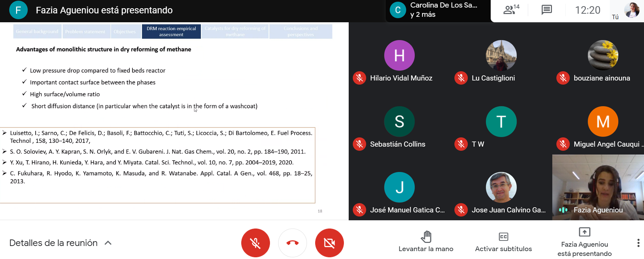The image size is (644, 259).
Task: Click muted mic icon for bouziane ainouna
Action: pyautogui.click(x=563, y=78)
